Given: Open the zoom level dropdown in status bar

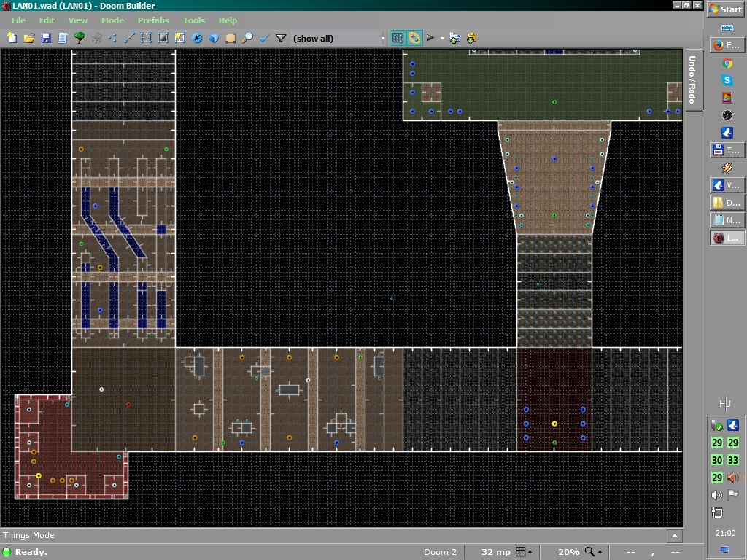Looking at the screenshot, I should click(x=600, y=552).
